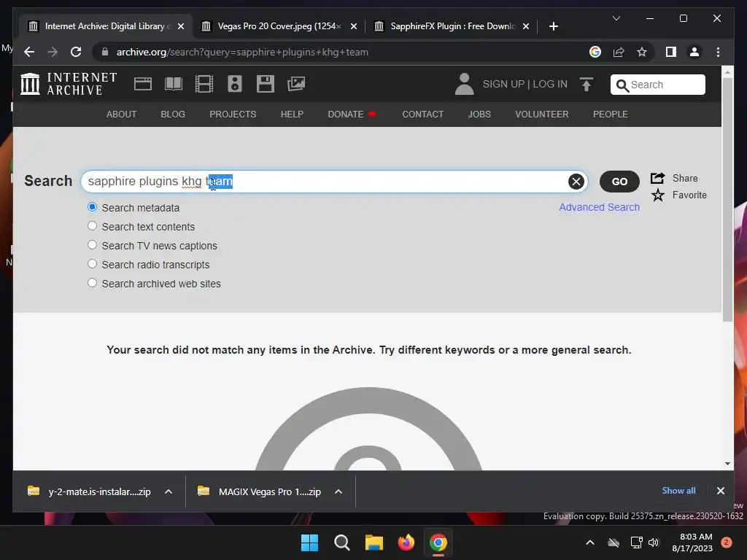Viewport: 747px width, 560px height.
Task: Expand y-2-mate.is-instalar zip download options
Action: click(169, 491)
